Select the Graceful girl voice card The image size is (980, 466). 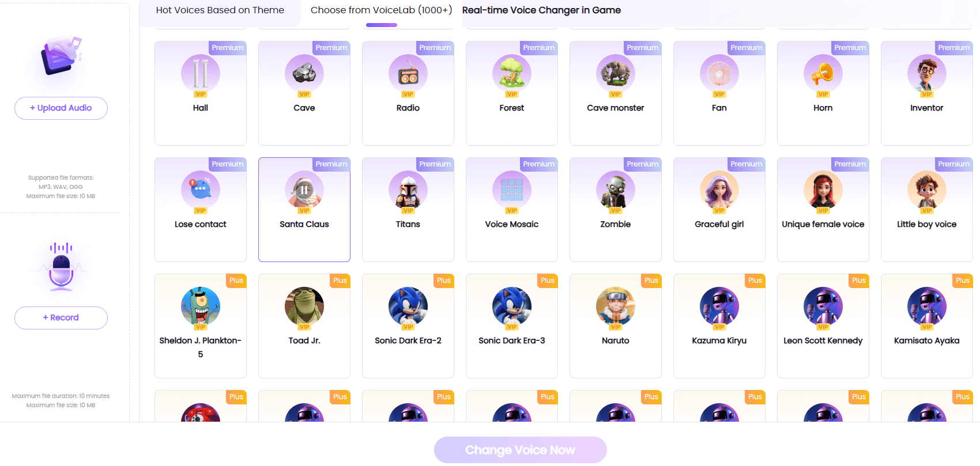(x=719, y=210)
